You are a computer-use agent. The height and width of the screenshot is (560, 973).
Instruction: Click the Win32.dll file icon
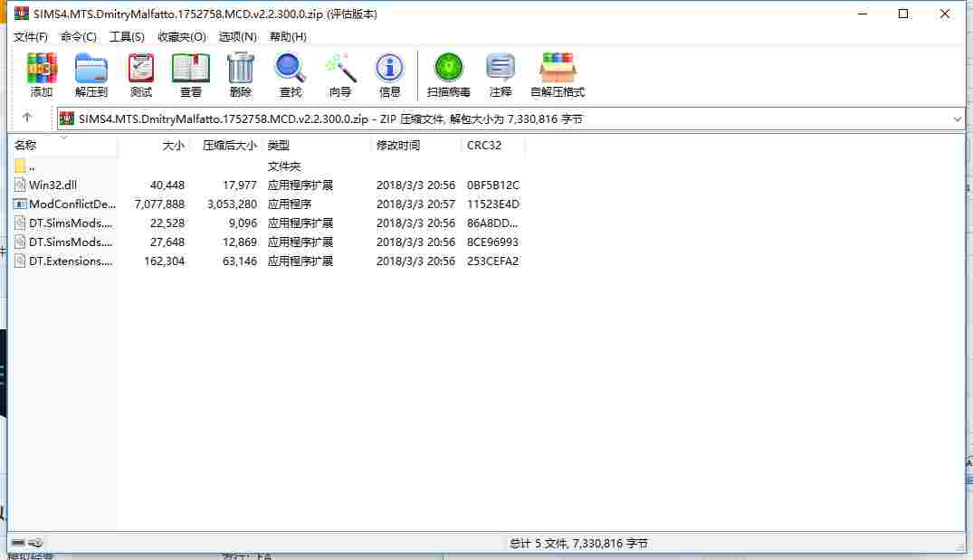[20, 185]
